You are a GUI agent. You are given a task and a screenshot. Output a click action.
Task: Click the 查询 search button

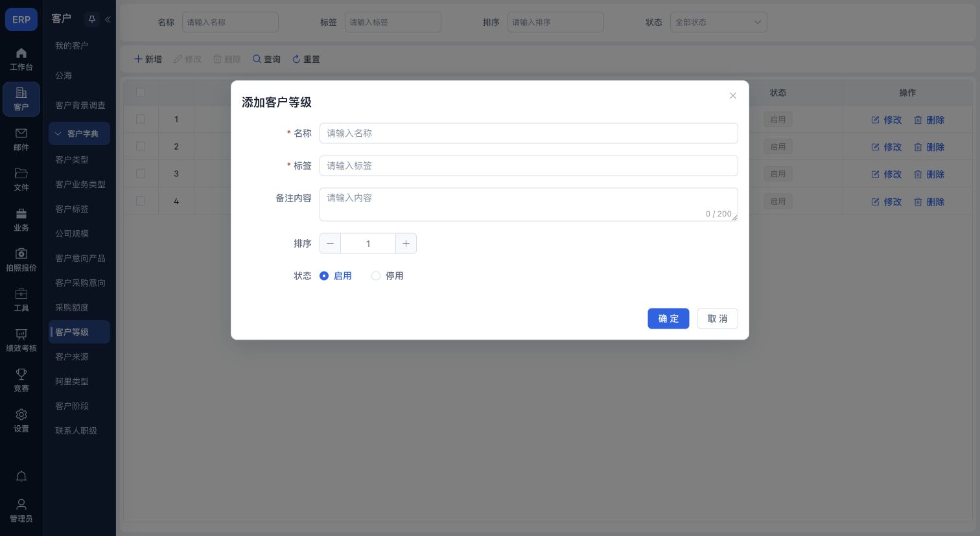pyautogui.click(x=266, y=60)
